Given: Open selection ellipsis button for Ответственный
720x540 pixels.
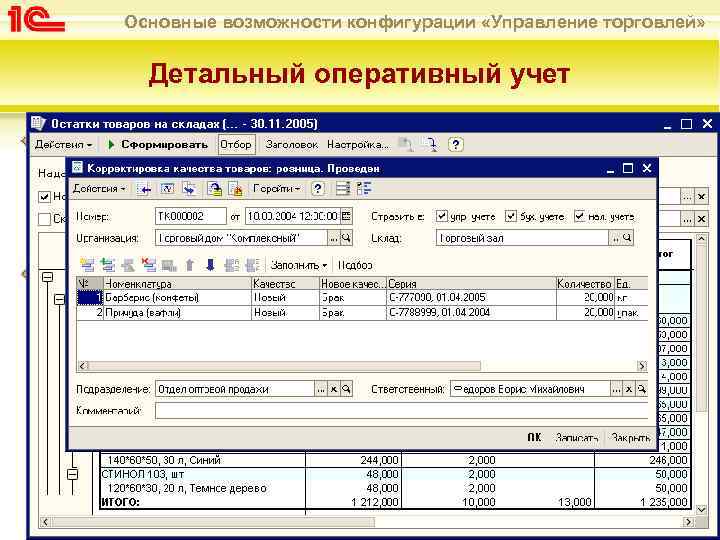Looking at the screenshot, I should (616, 389).
